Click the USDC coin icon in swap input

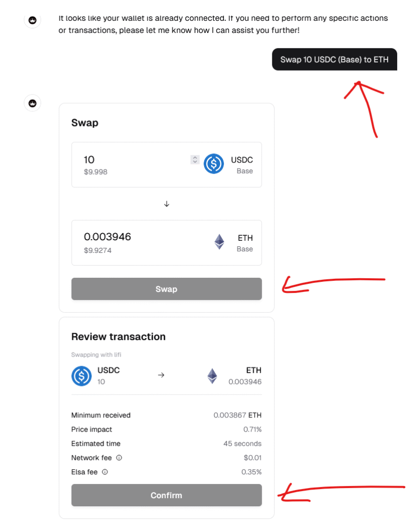point(213,164)
